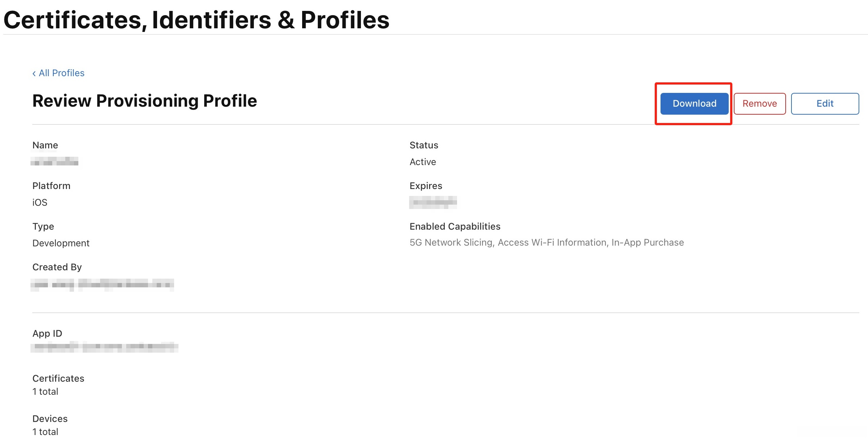Click the Devices section label
This screenshot has width=868, height=439.
coord(50,419)
